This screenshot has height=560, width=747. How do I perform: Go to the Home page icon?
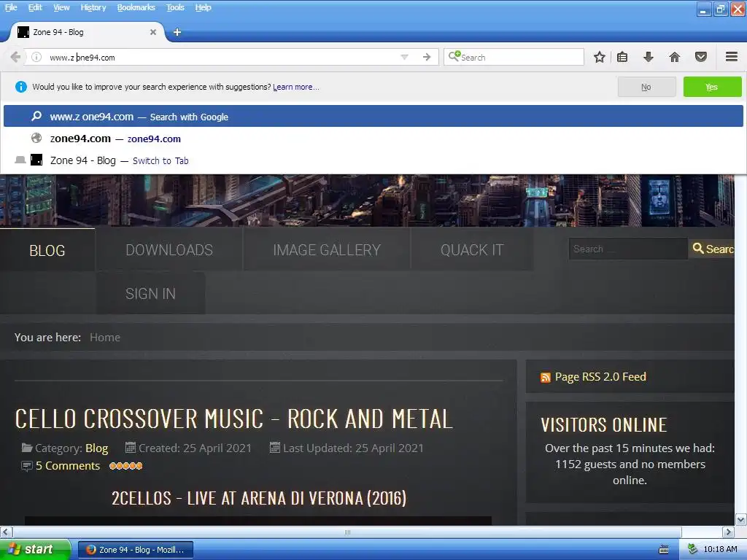click(x=675, y=57)
